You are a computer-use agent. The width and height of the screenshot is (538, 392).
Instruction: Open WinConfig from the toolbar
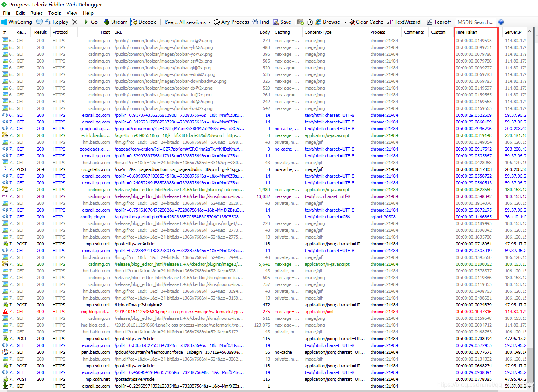coord(16,22)
